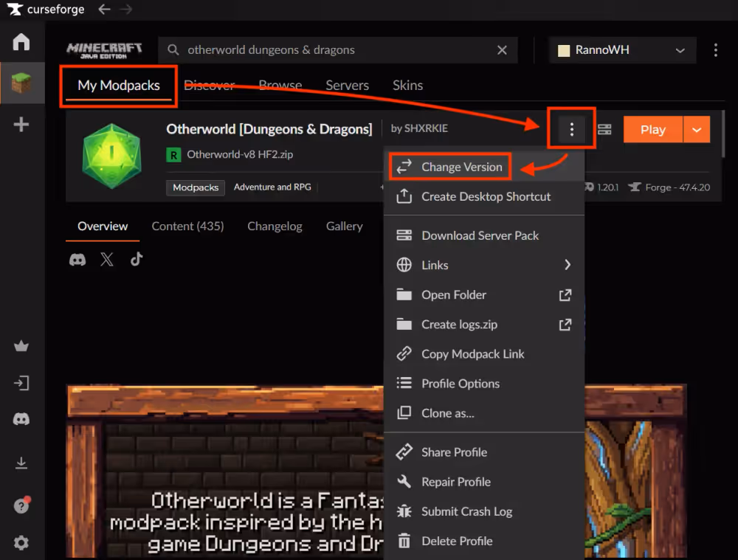Screen dimensions: 738x560
Task: Click the Adventure and RPG tag
Action: pos(272,187)
